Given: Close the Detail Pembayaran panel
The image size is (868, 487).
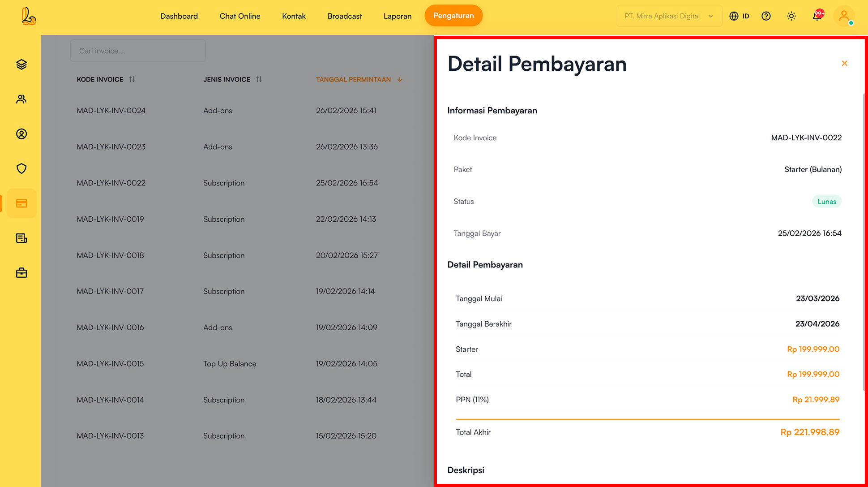Looking at the screenshot, I should point(844,63).
